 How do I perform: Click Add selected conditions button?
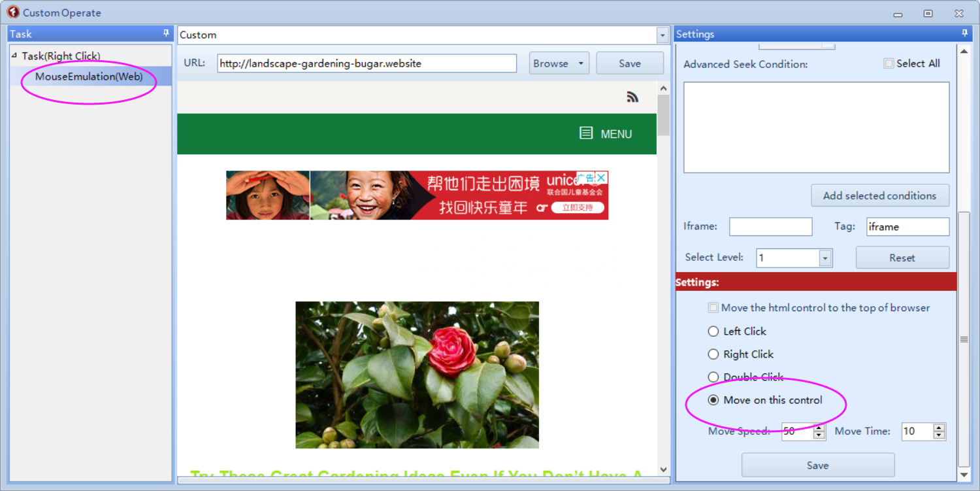(879, 195)
